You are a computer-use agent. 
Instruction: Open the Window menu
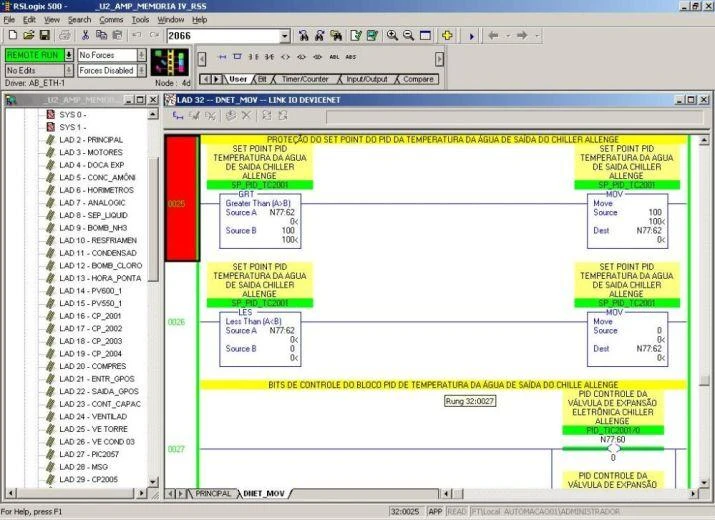(x=171, y=20)
